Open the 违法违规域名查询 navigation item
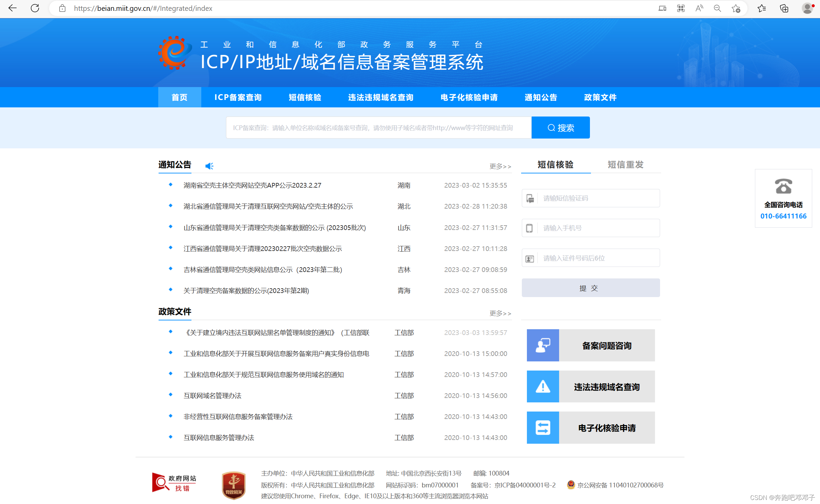 click(381, 97)
